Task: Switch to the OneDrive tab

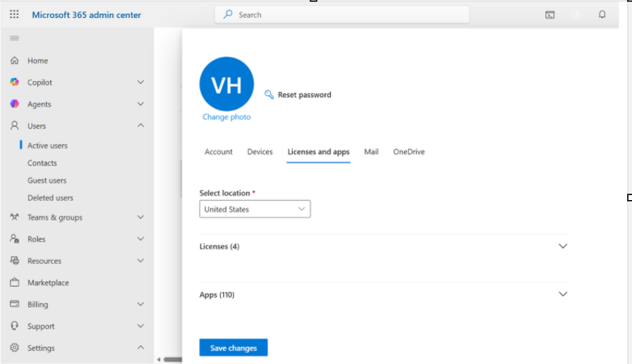Action: click(x=409, y=152)
